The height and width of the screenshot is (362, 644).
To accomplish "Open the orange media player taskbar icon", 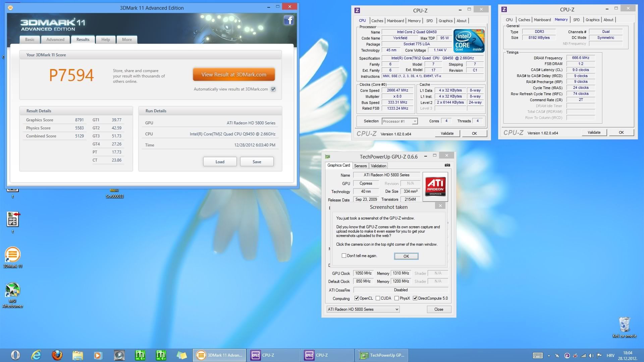I will click(98, 355).
